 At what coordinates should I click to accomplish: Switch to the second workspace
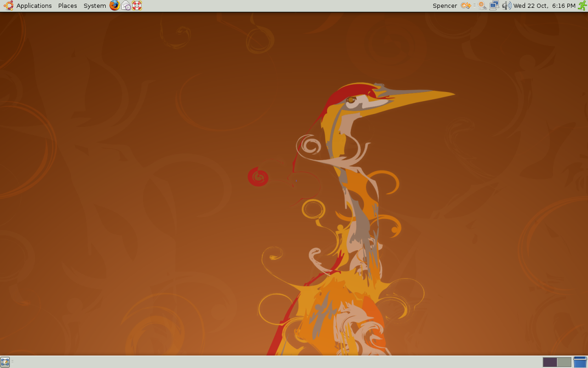(564, 362)
